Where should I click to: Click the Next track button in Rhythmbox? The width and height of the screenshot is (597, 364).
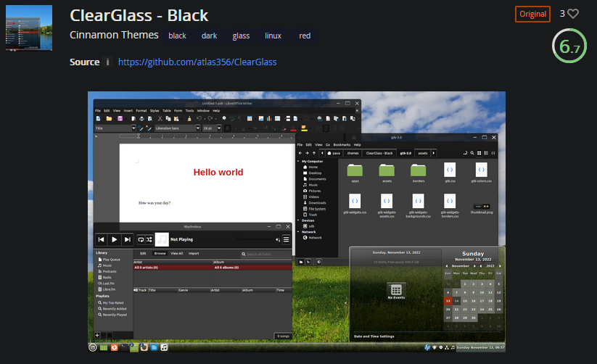128,239
